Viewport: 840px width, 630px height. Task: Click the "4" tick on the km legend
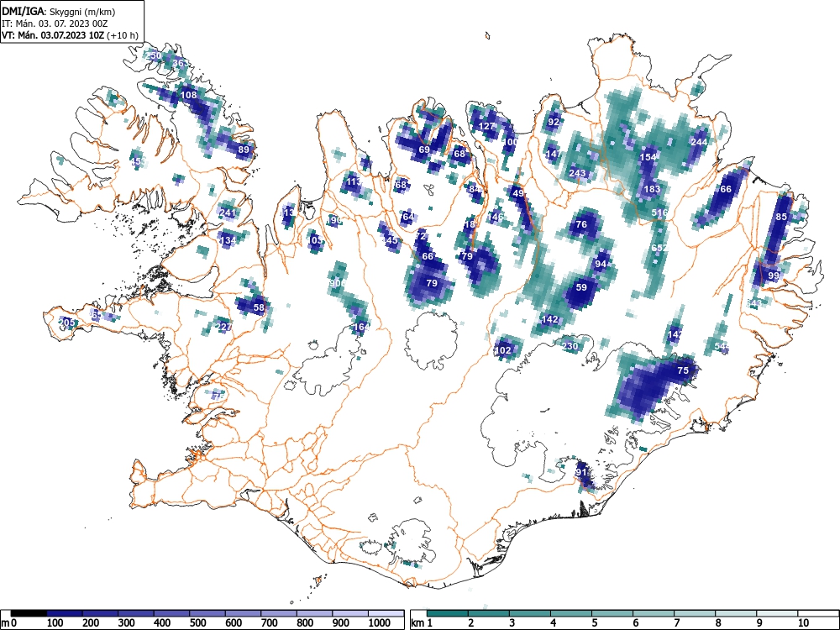point(553,623)
